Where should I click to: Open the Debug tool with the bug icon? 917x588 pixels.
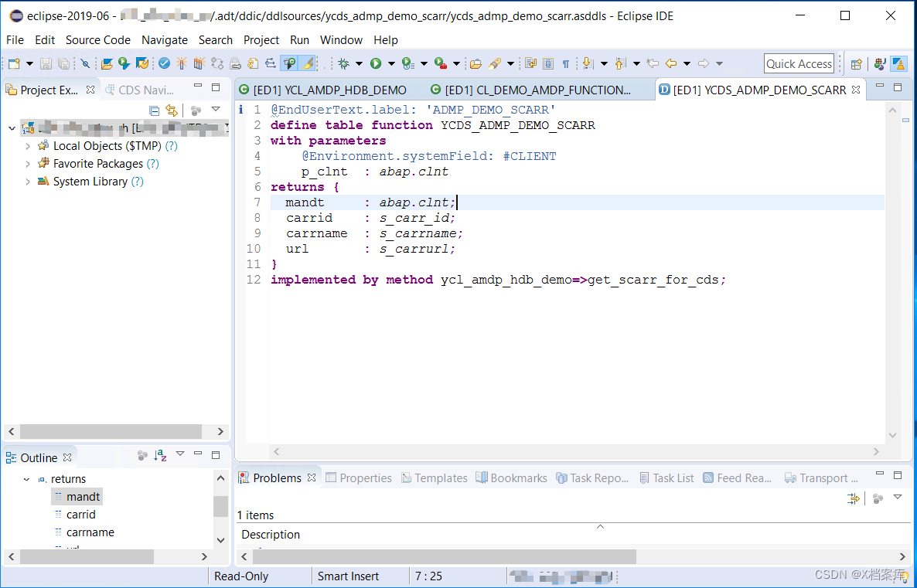click(x=344, y=64)
